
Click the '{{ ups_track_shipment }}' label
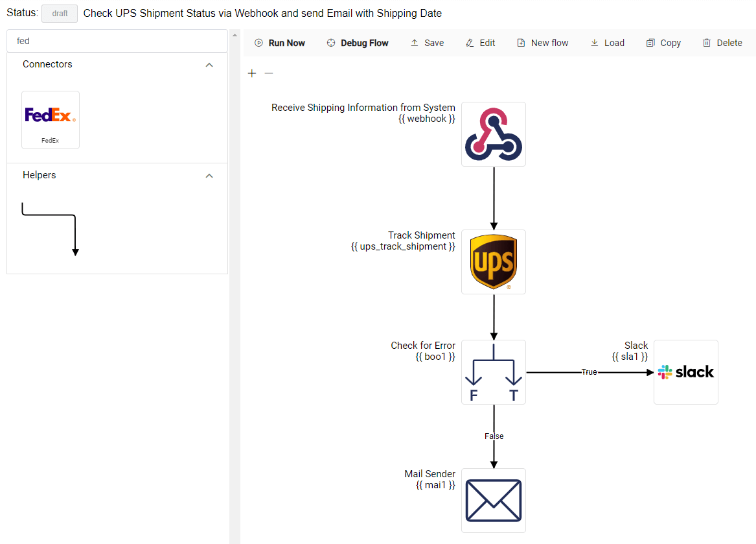pos(403,246)
